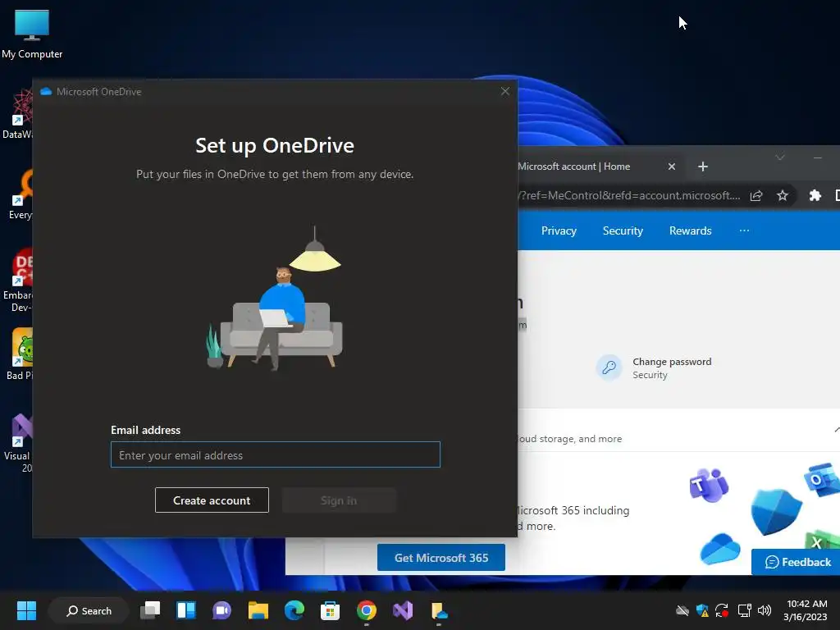
Task: Select the Microsoft account Home browser tab
Action: pyautogui.click(x=573, y=167)
